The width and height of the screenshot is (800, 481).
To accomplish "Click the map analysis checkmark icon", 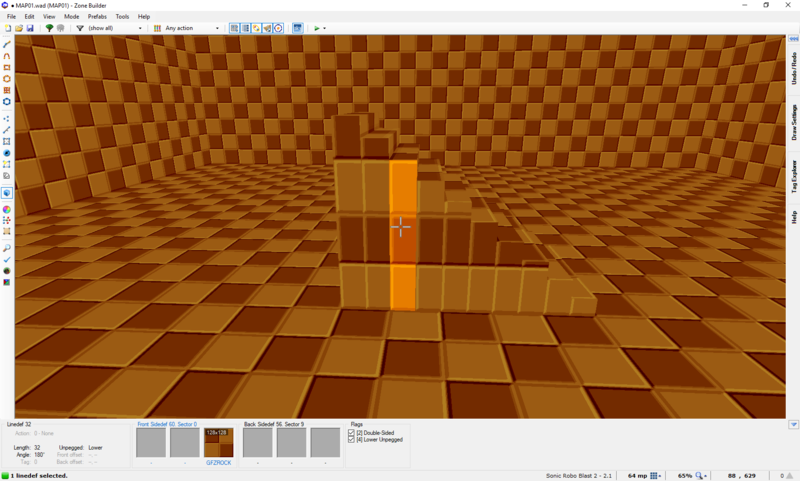I will pyautogui.click(x=7, y=259).
